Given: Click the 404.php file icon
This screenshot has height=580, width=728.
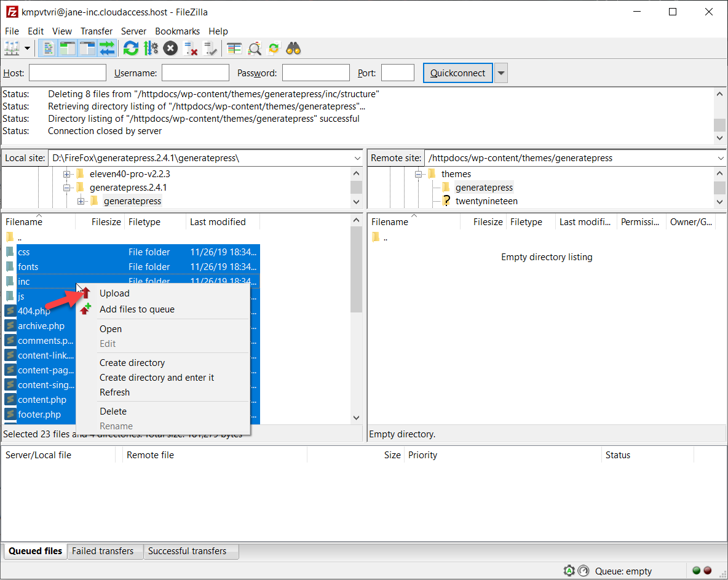Looking at the screenshot, I should click(x=10, y=311).
